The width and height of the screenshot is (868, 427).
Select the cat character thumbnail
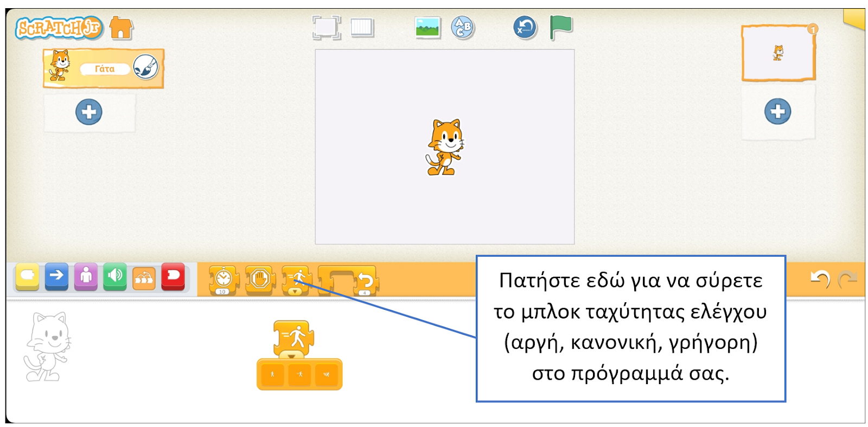click(60, 66)
